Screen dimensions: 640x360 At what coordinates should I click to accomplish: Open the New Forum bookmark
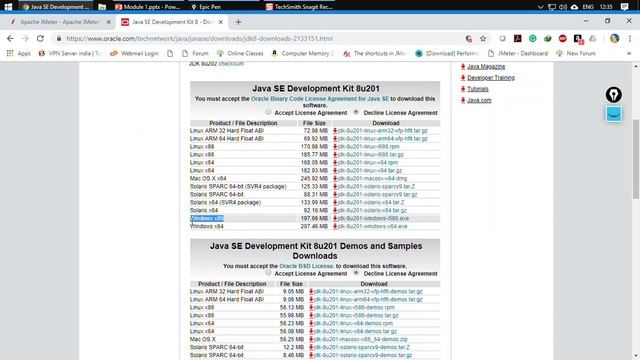coord(576,53)
